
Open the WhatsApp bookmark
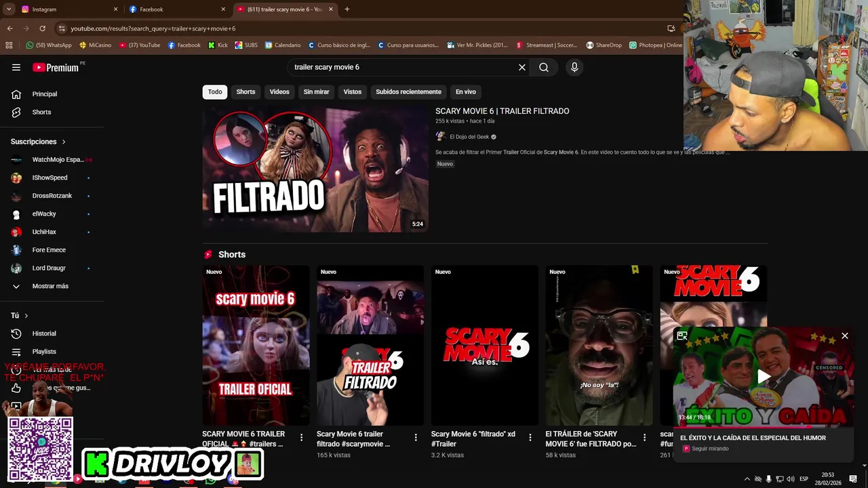click(48, 45)
